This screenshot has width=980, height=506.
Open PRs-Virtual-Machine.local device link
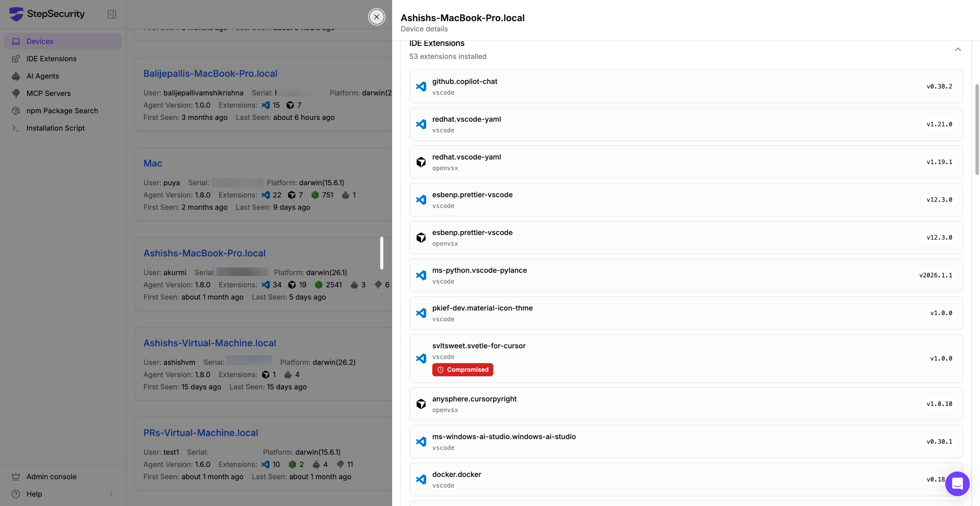[x=201, y=433]
